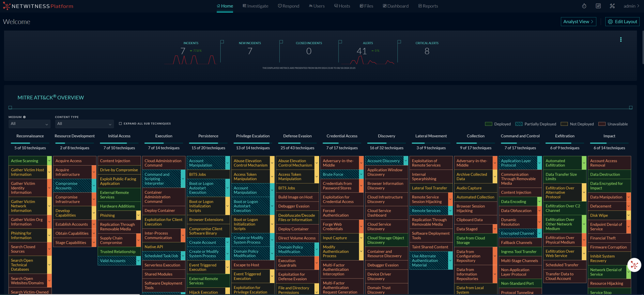Click the Reconnaissance coverage progress bar
The width and height of the screenshot is (644, 295).
30,143
